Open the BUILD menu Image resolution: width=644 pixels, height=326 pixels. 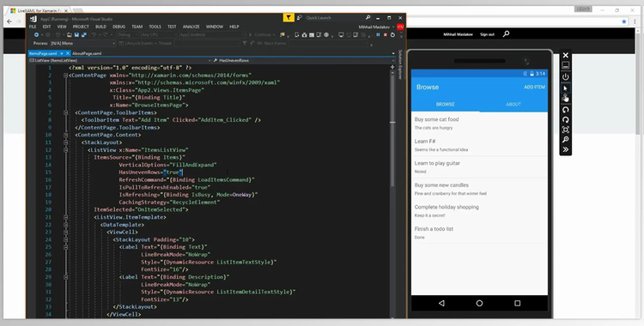pos(100,27)
